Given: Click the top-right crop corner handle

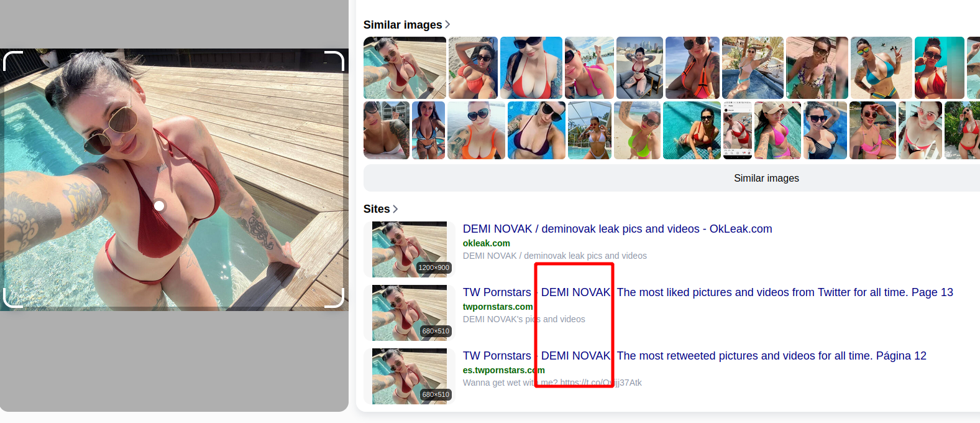Looking at the screenshot, I should point(334,61).
